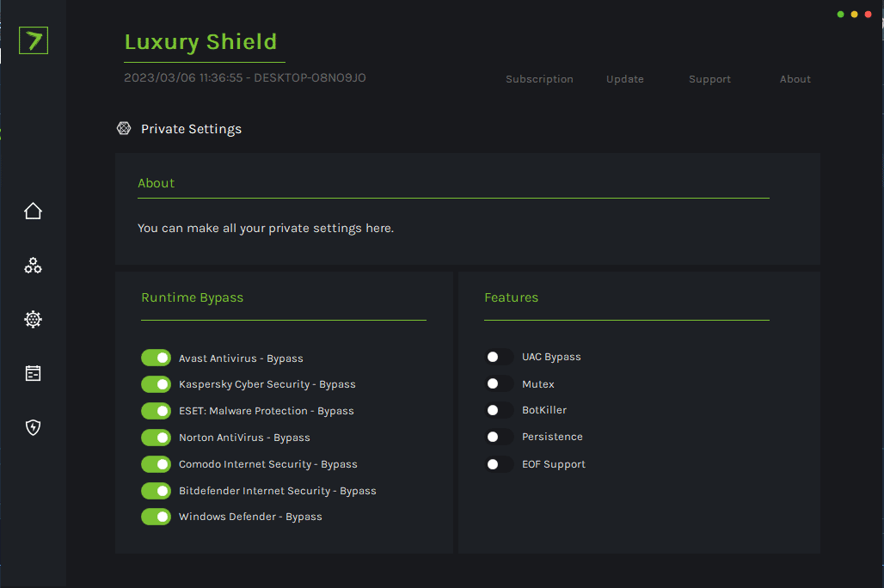Enable the Mutex toggle

[499, 384]
